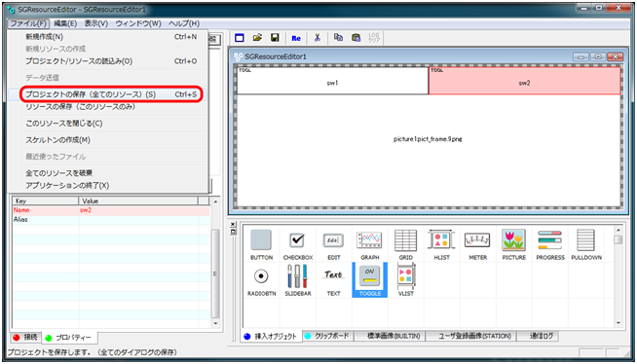Click the scissors cut toolbar icon

click(318, 38)
